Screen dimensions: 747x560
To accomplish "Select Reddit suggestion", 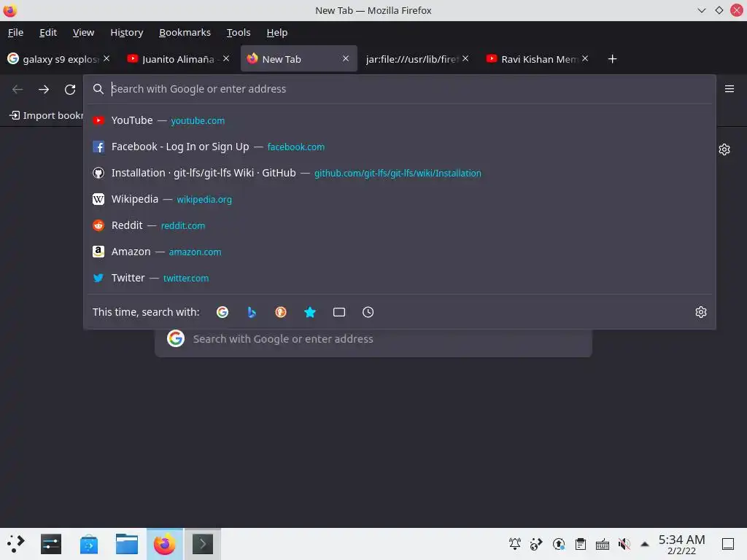I will 400,225.
